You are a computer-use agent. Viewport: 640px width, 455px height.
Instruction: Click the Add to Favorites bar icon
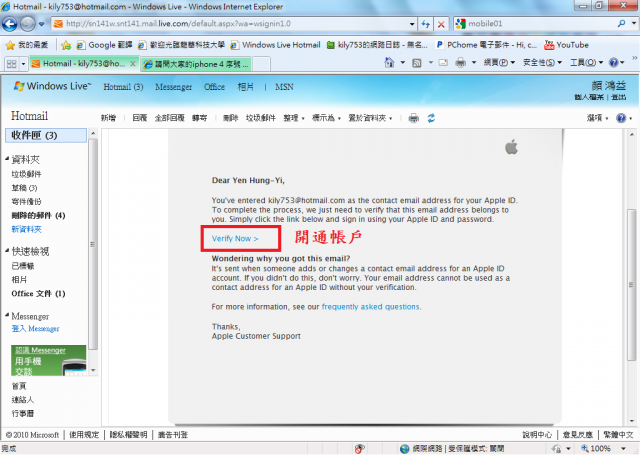pyautogui.click(x=66, y=45)
